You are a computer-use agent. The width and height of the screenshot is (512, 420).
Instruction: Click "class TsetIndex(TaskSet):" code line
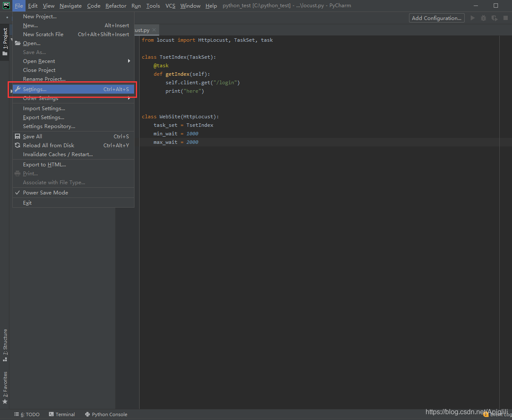point(179,57)
